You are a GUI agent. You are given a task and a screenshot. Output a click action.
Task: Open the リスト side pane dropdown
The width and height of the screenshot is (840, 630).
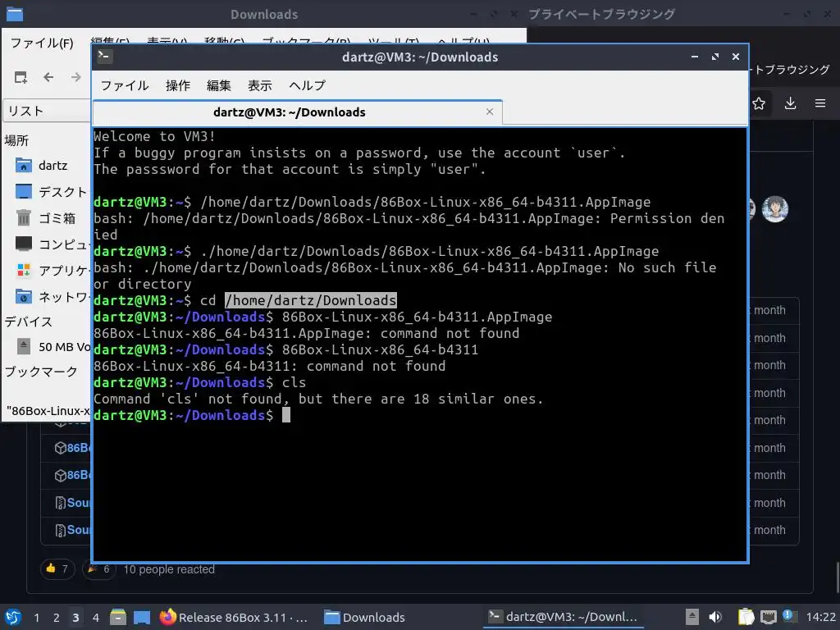click(47, 111)
